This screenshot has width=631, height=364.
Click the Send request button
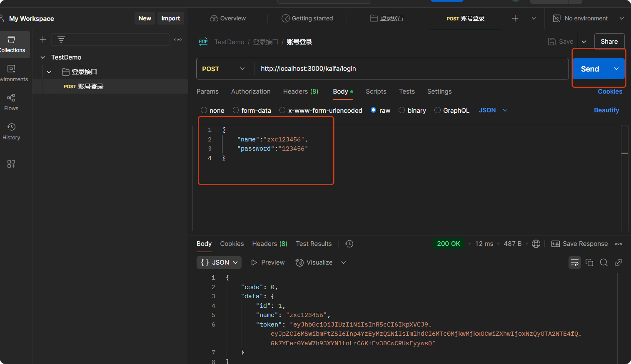coord(590,69)
